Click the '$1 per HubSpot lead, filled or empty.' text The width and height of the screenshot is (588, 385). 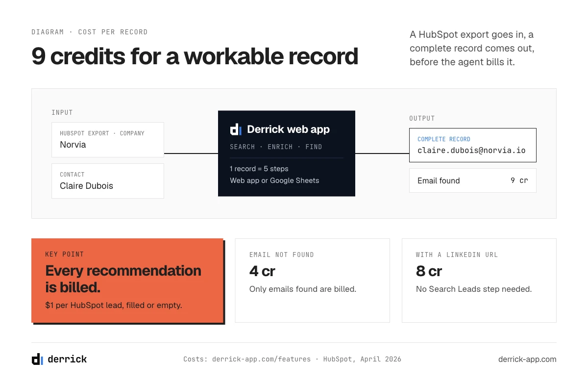click(114, 305)
